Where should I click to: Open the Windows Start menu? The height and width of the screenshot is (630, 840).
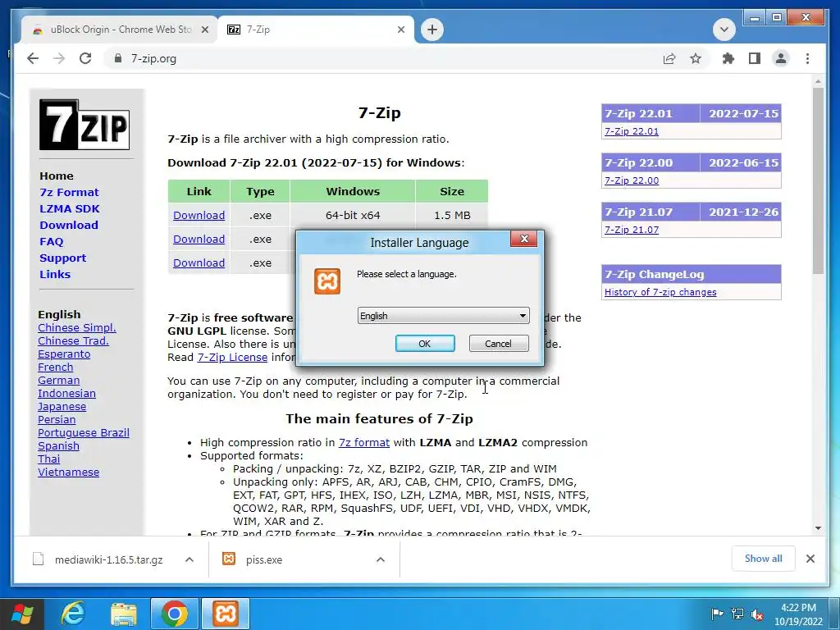[21, 614]
